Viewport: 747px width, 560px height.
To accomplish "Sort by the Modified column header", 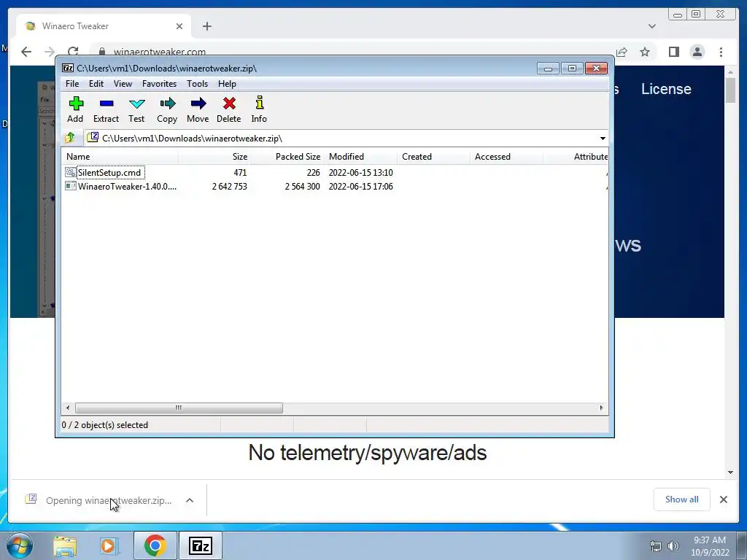I will (x=360, y=157).
